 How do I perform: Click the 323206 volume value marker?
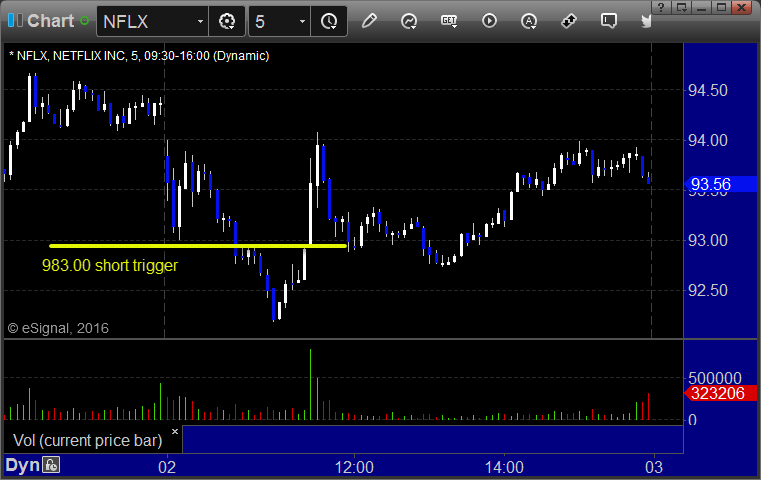point(721,393)
